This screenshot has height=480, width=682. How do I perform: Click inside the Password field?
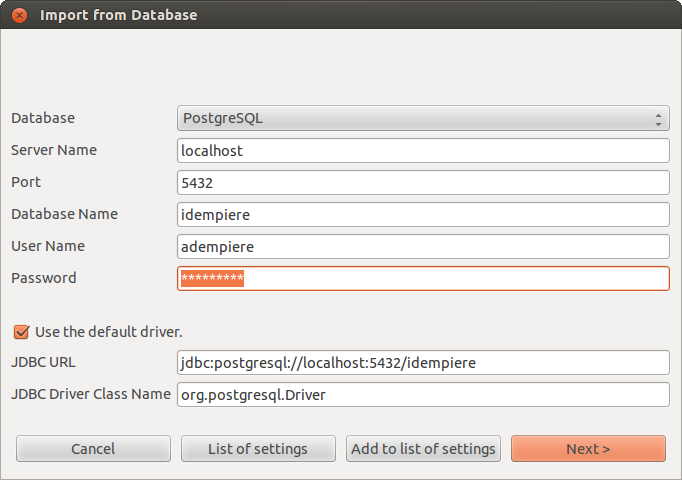tap(423, 278)
